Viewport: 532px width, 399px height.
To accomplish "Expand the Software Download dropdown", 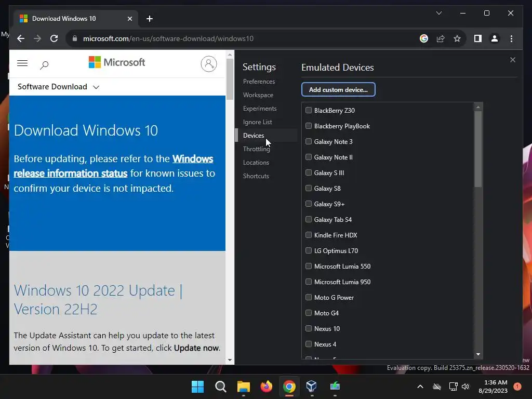I will [58, 87].
